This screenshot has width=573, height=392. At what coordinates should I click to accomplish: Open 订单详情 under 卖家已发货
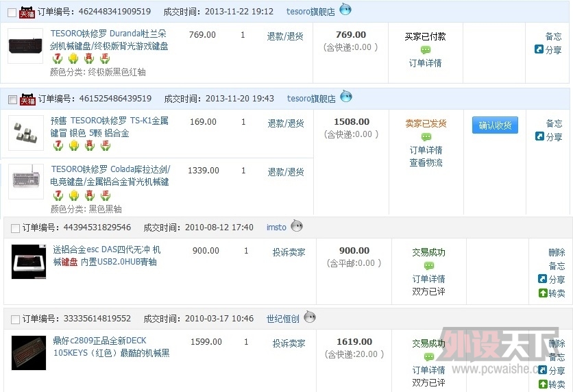click(x=426, y=150)
